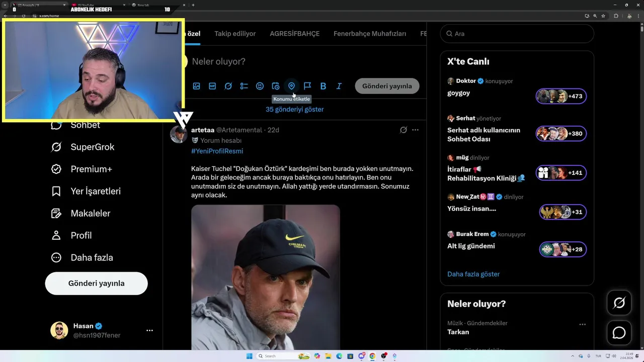Click Daha fazla göster under live spaces
Image resolution: width=644 pixels, height=362 pixels.
(x=473, y=274)
